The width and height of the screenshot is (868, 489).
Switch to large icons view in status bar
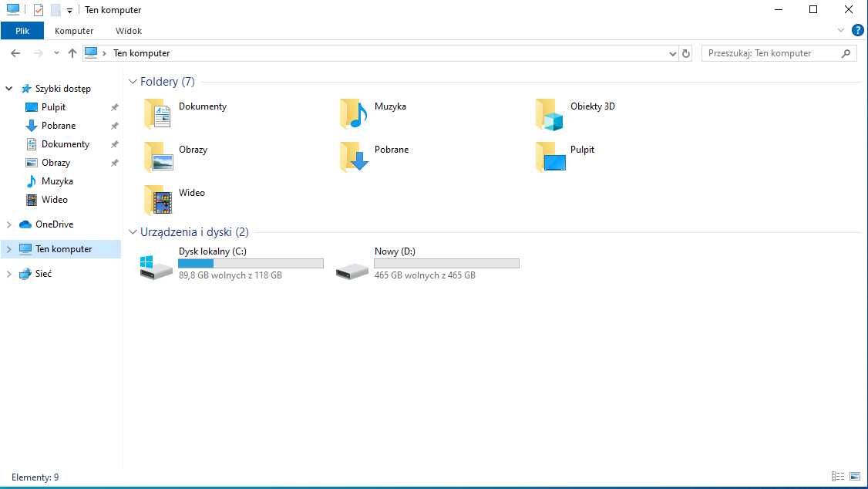[x=855, y=476]
